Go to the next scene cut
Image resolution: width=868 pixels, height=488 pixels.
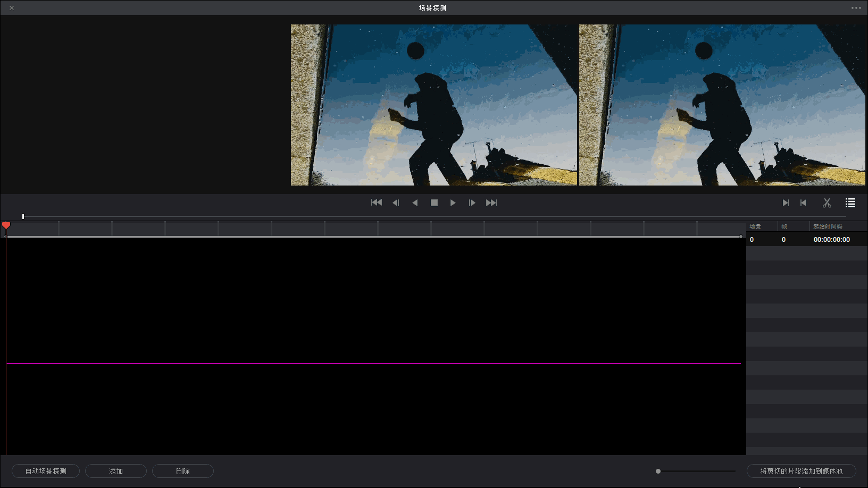tap(786, 203)
